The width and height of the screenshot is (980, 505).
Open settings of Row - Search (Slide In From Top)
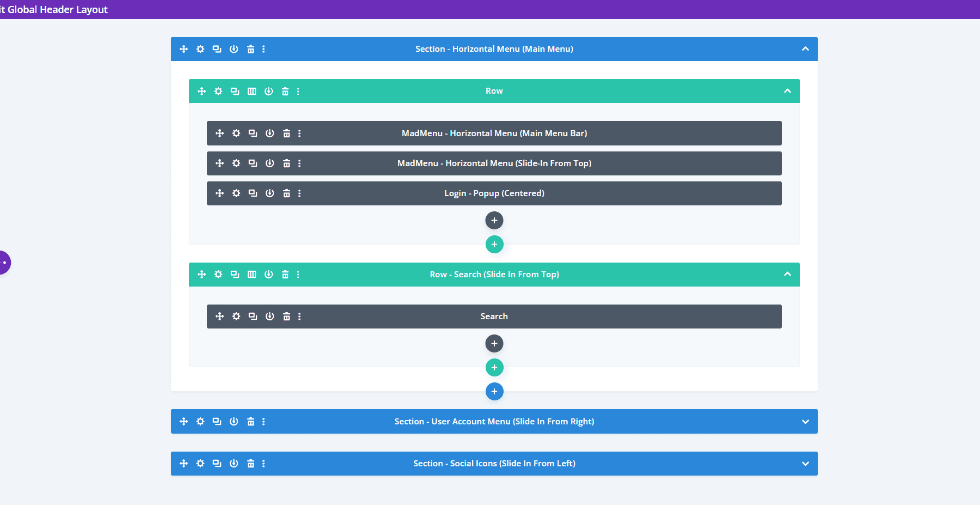pos(218,275)
